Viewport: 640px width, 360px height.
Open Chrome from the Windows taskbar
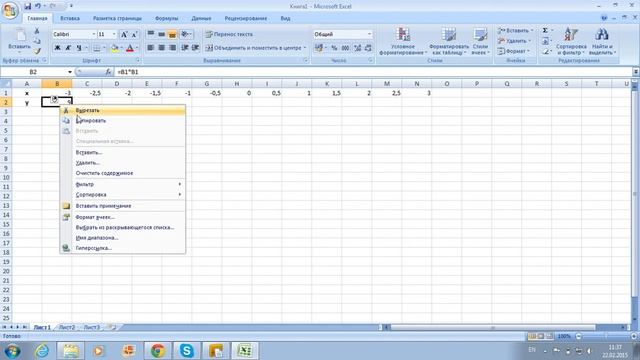[x=158, y=350]
